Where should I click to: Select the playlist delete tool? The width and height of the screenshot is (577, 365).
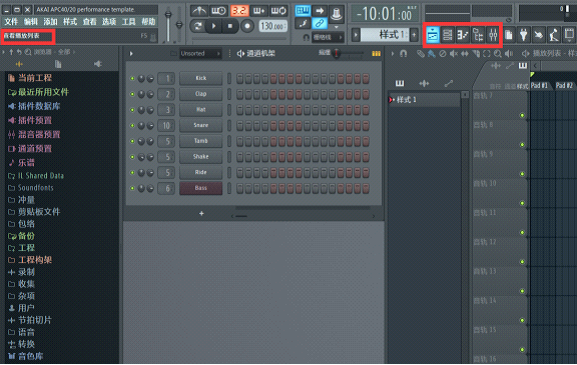(x=443, y=54)
